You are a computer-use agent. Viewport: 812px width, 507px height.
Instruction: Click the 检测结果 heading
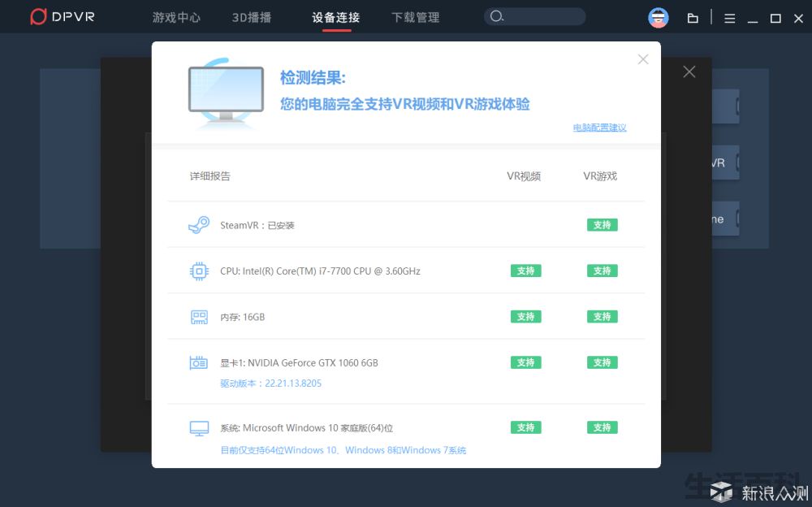(x=313, y=78)
